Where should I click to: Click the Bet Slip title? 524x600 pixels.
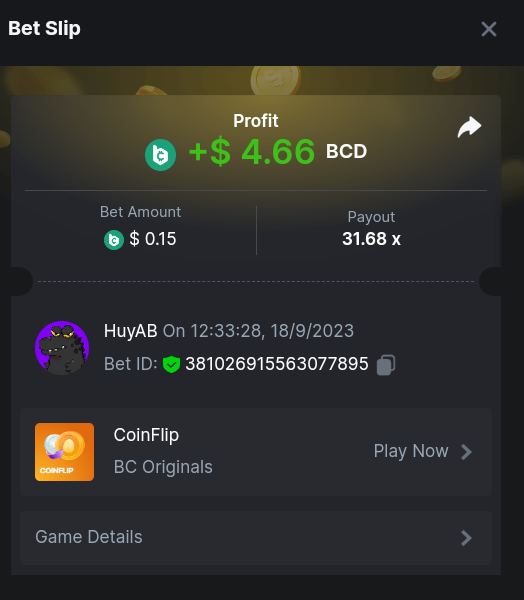coord(44,29)
